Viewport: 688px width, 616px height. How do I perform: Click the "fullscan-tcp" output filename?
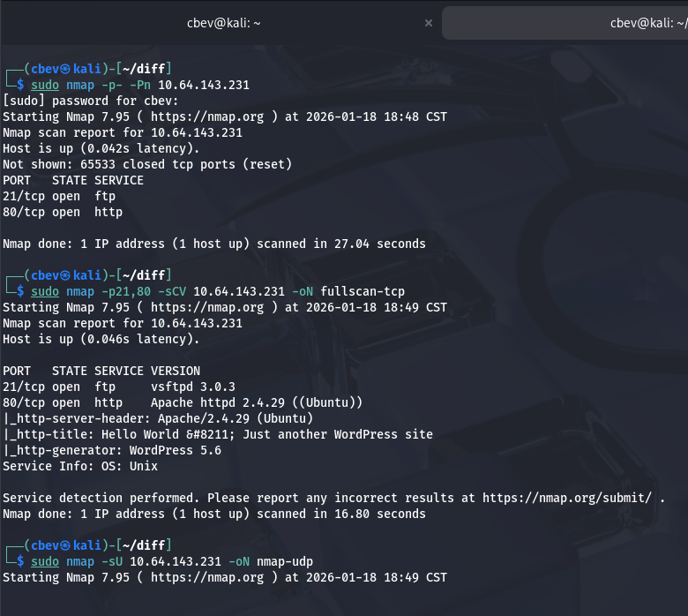(x=363, y=291)
